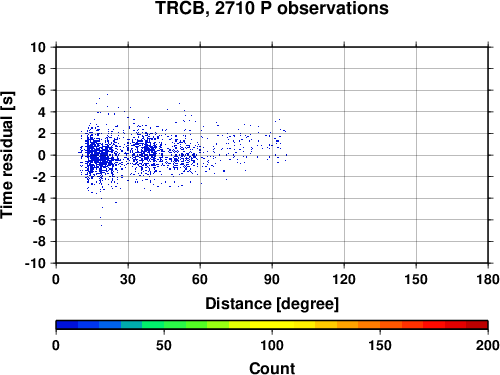Click y-axis tick label '6'
Viewport: 500px width, 375px height.
[x=42, y=90]
